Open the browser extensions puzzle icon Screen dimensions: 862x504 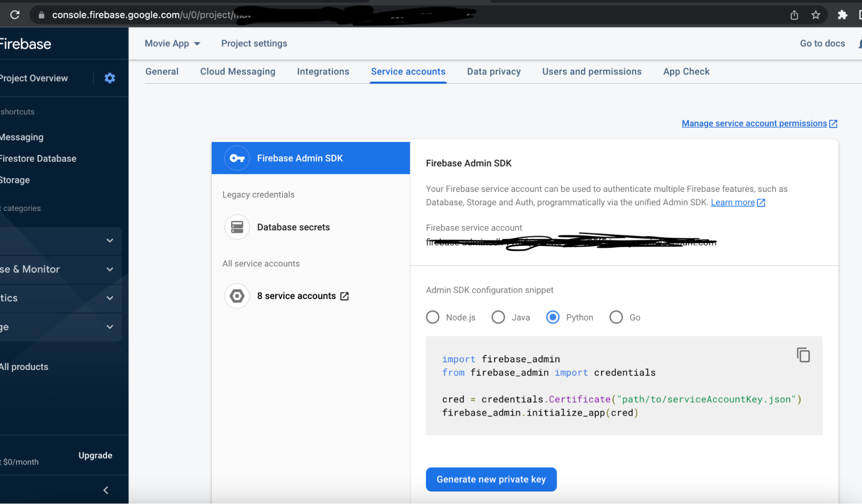pos(842,15)
